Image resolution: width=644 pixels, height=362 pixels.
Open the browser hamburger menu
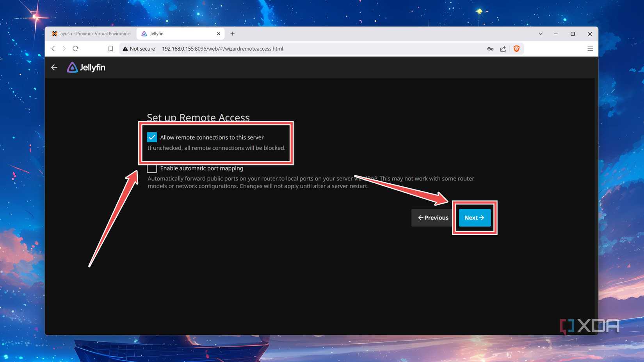[x=590, y=48]
